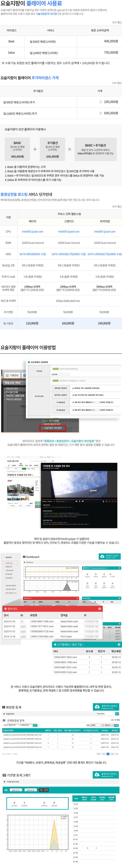The image size is (122, 868).
Task: Click the 2020-01-06 end date field in graph filter
Action: coord(30,790)
